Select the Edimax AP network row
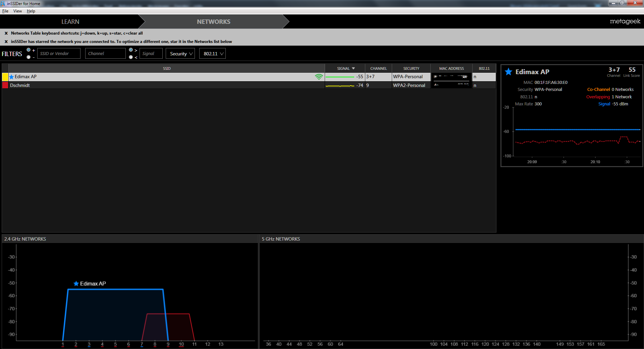The height and width of the screenshot is (349, 644). tap(249, 77)
